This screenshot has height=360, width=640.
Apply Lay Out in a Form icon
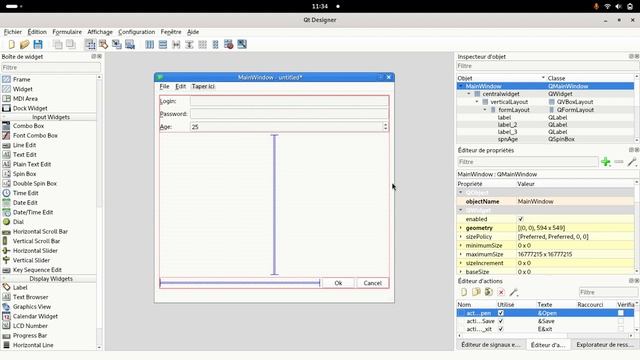pos(216,44)
